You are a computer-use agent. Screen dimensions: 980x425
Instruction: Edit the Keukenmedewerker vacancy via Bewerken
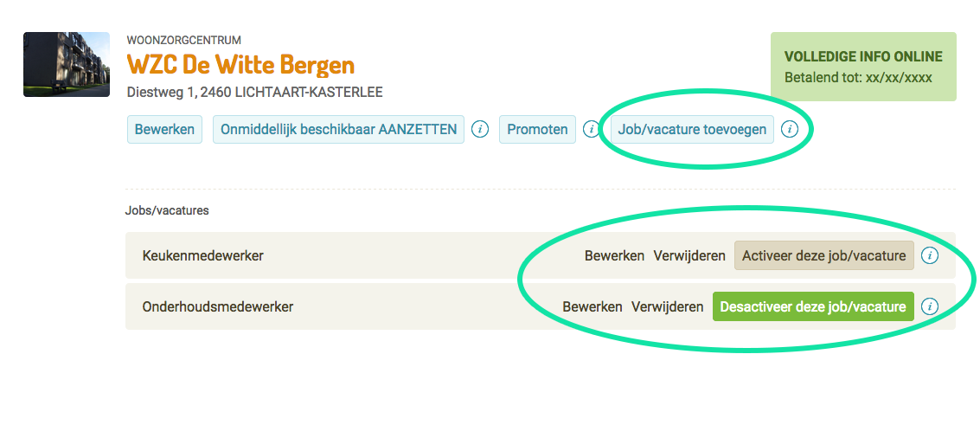[614, 255]
